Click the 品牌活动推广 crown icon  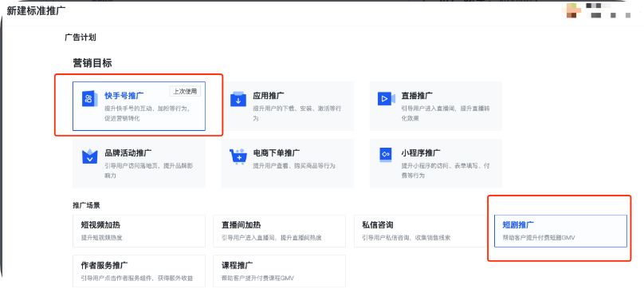(x=89, y=156)
